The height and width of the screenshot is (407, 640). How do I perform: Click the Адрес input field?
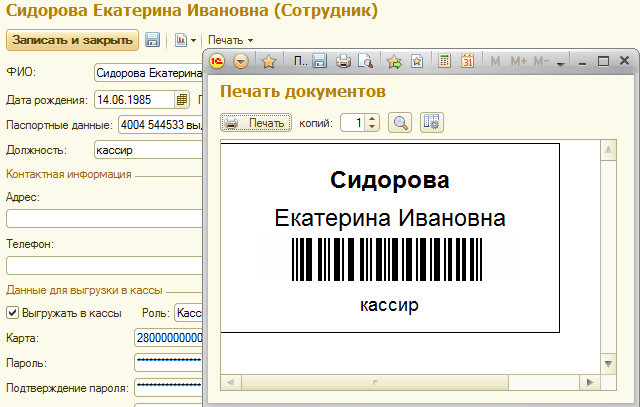104,218
